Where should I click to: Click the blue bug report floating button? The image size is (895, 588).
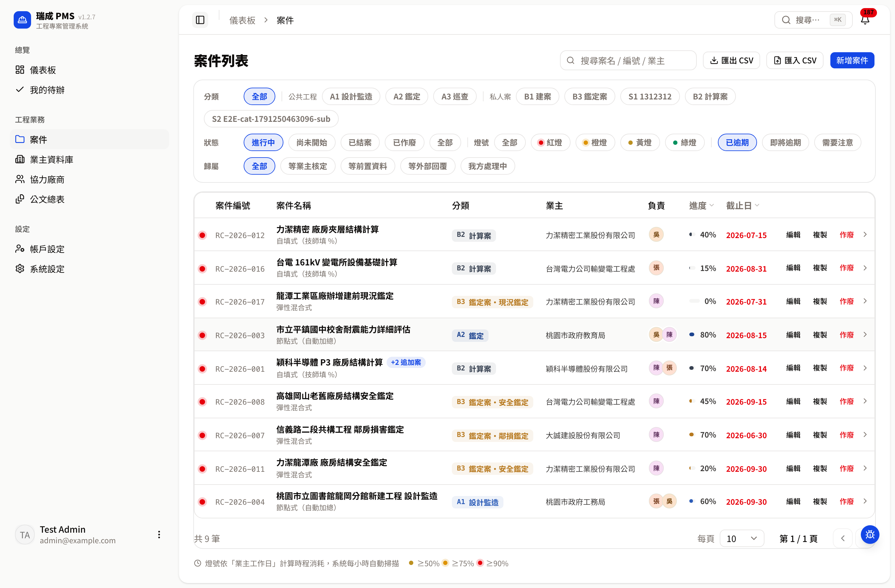coord(870,535)
